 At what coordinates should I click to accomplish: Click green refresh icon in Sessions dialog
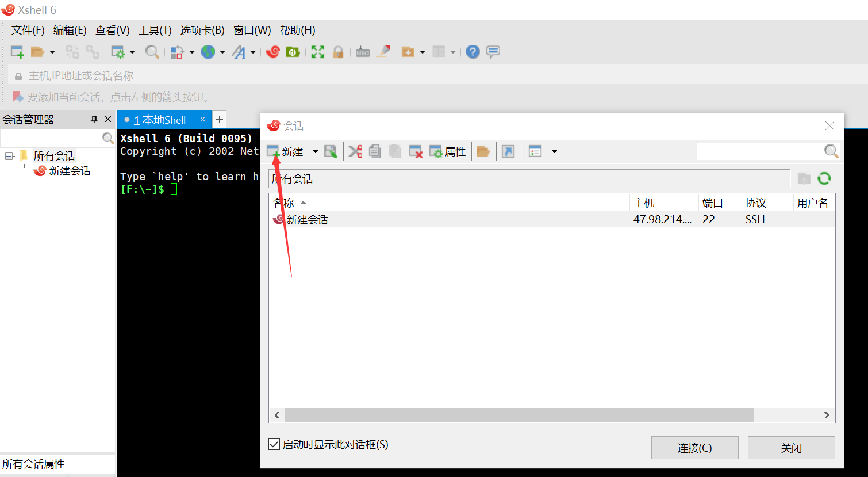click(824, 178)
